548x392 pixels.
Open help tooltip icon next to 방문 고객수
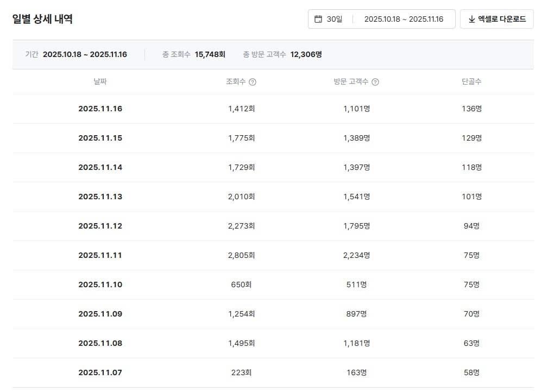(x=375, y=82)
